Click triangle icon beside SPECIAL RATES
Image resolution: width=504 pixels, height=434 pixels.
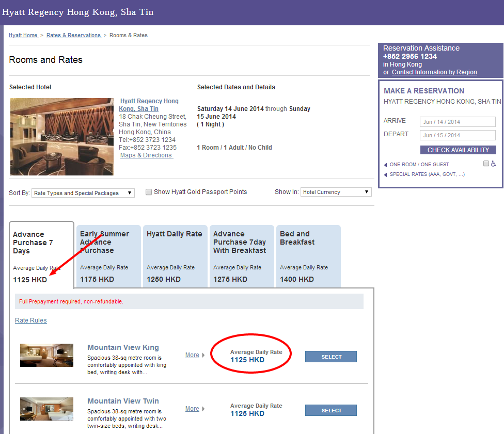pyautogui.click(x=385, y=175)
